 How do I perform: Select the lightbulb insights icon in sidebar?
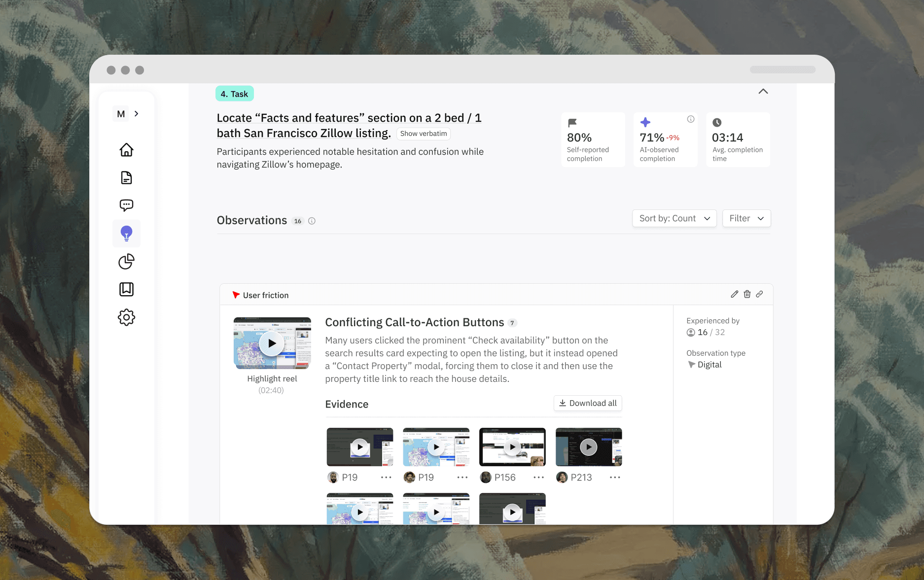126,233
